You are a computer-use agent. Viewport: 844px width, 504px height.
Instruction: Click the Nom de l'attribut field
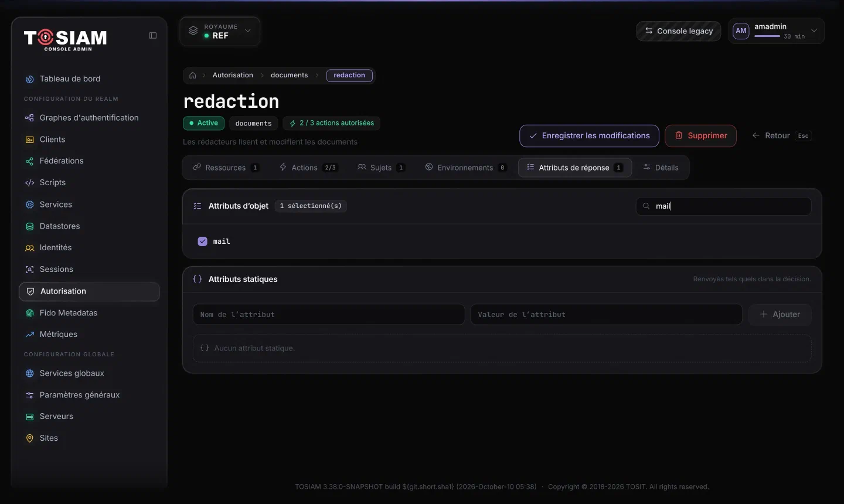pos(329,315)
